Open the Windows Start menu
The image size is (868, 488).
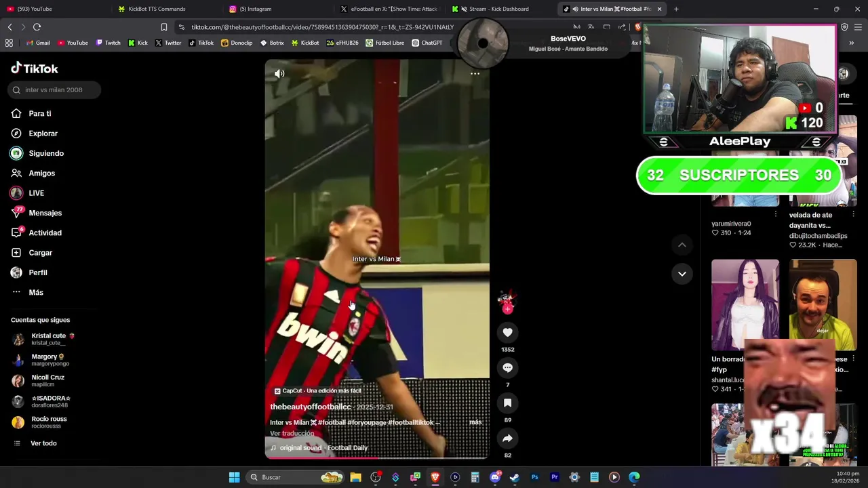click(x=234, y=477)
